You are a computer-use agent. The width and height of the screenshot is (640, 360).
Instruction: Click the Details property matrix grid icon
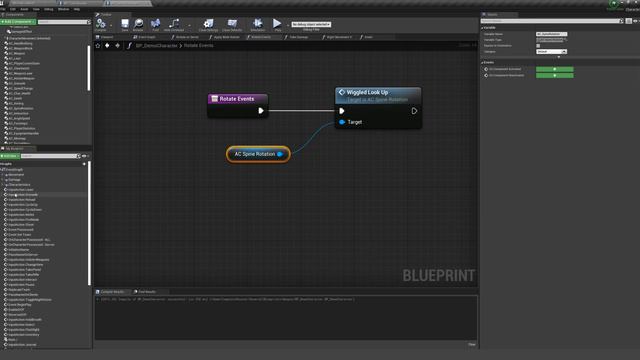pos(629,21)
